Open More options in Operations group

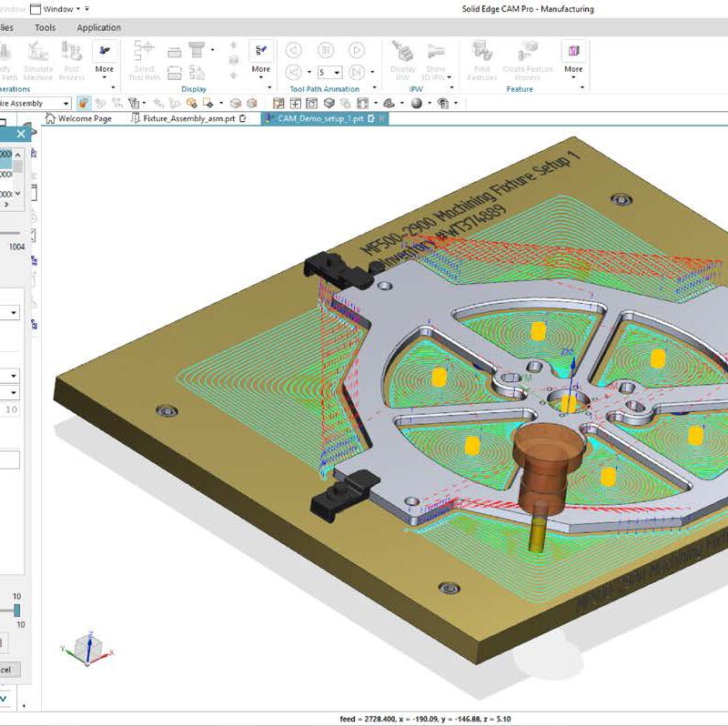[x=104, y=59]
